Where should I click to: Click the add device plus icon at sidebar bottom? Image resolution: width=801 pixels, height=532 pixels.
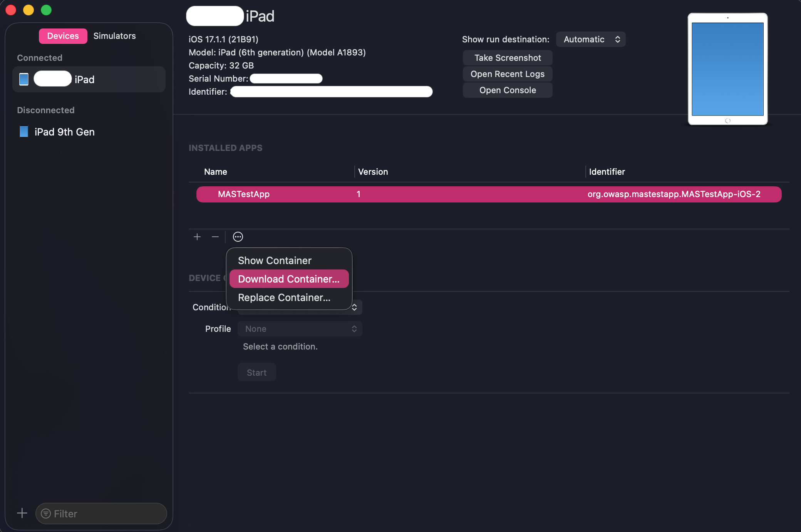(x=22, y=513)
